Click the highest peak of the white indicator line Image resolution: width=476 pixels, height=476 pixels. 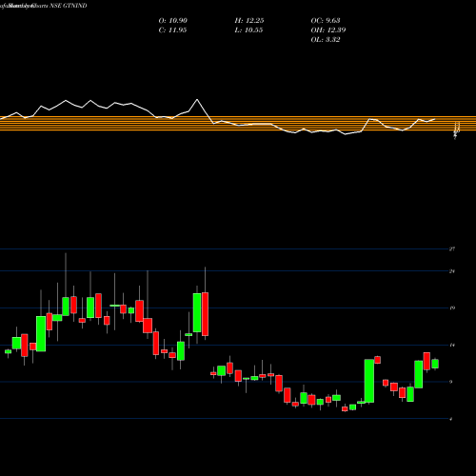(197, 100)
